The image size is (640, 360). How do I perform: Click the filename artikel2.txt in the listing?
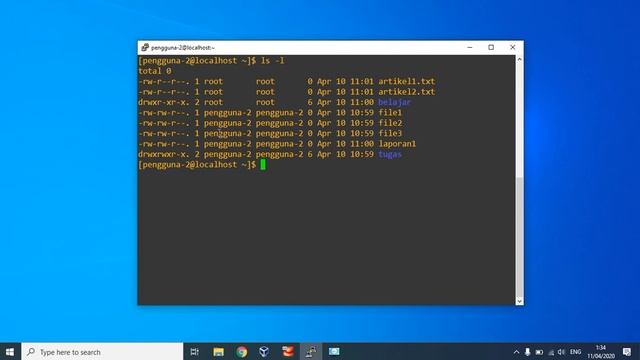[407, 92]
